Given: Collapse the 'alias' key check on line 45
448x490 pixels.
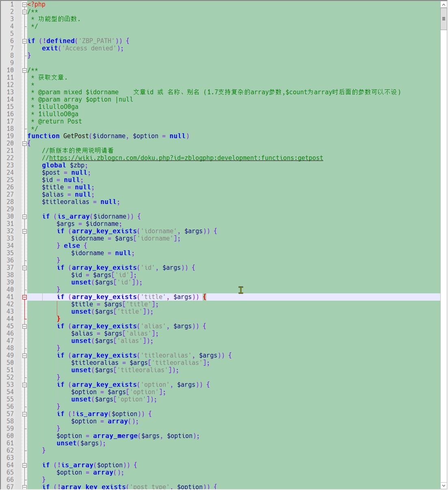Looking at the screenshot, I should (x=24, y=326).
